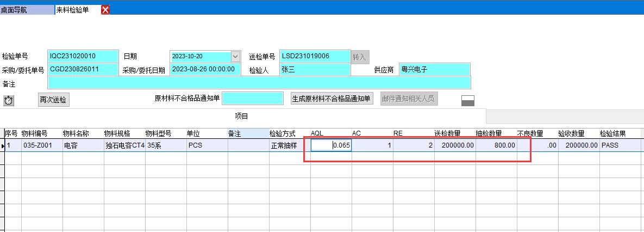Click 生成原材料不合格品通知单 button
Image resolution: width=644 pixels, height=232 pixels.
pyautogui.click(x=332, y=99)
